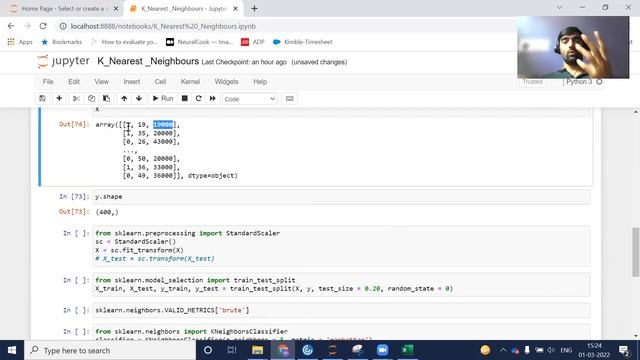
Task: Open the Apps bookmark shortcut
Action: (x=20, y=42)
